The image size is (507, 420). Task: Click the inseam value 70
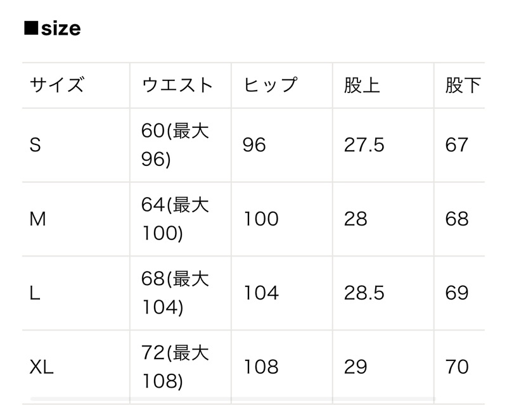(456, 367)
